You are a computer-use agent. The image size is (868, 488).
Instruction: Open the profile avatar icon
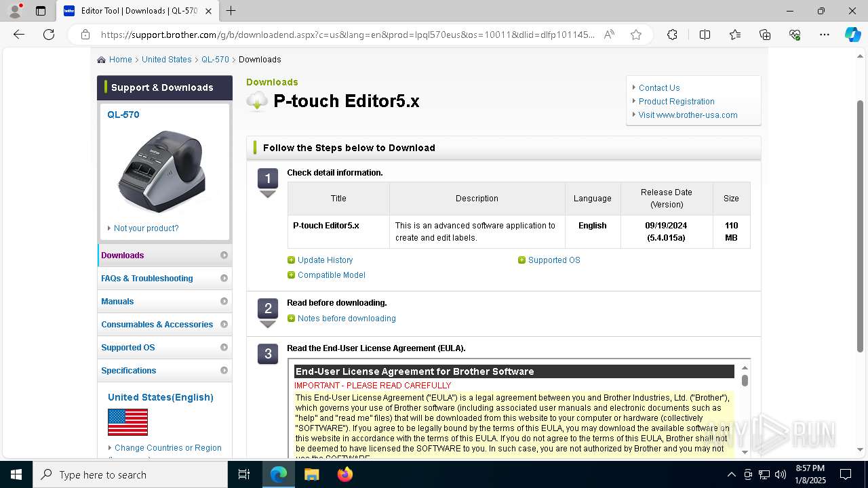pos(15,11)
